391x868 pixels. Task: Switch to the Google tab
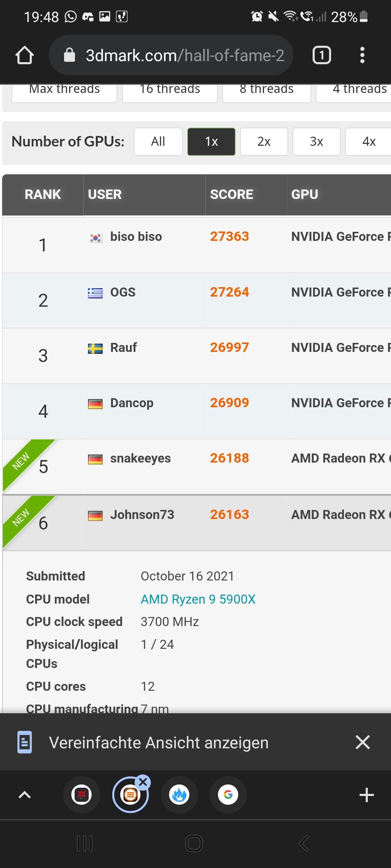(x=228, y=795)
